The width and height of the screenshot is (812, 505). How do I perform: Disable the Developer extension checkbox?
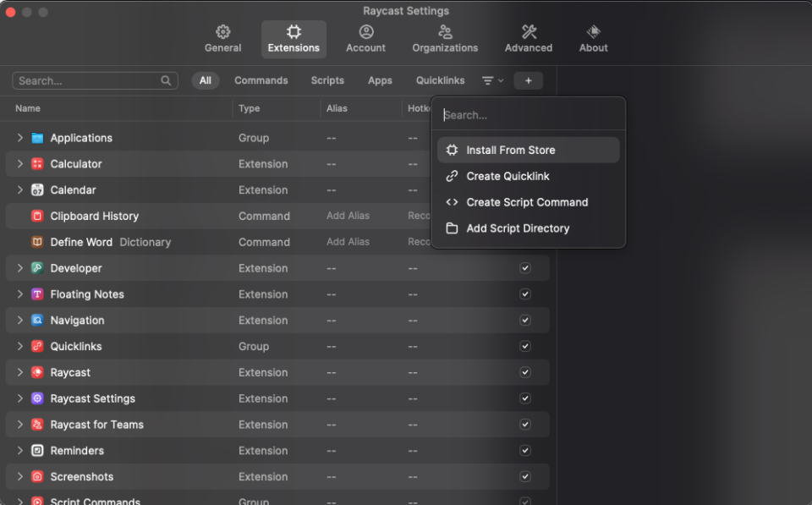525,268
